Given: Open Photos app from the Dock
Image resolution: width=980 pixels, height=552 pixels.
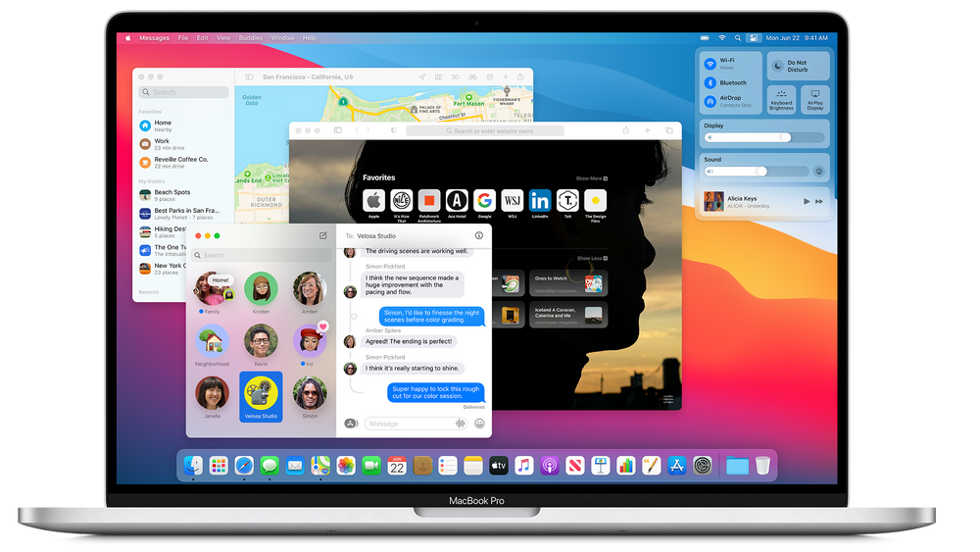Looking at the screenshot, I should click(346, 465).
